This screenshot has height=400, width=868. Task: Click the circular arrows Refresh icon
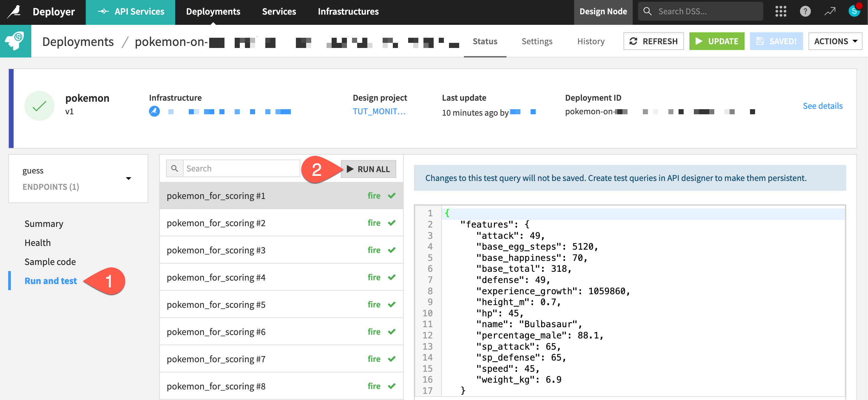[x=634, y=41]
